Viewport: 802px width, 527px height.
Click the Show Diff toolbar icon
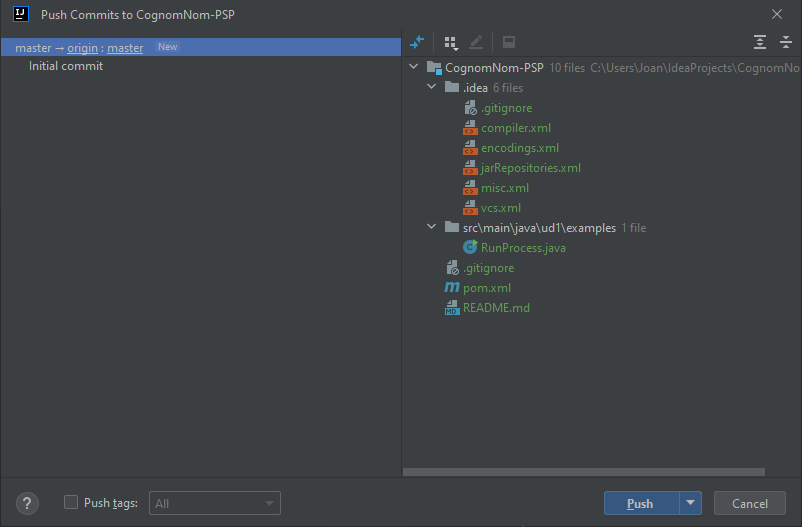417,42
